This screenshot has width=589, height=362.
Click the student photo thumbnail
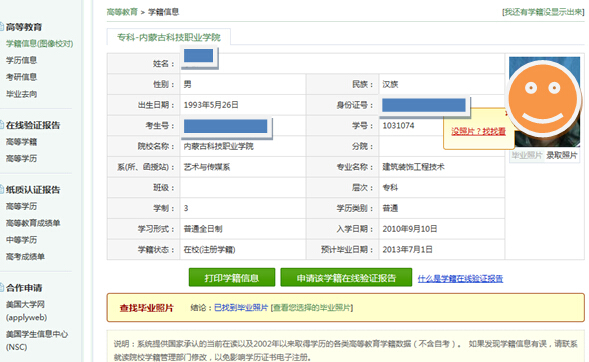(x=544, y=101)
